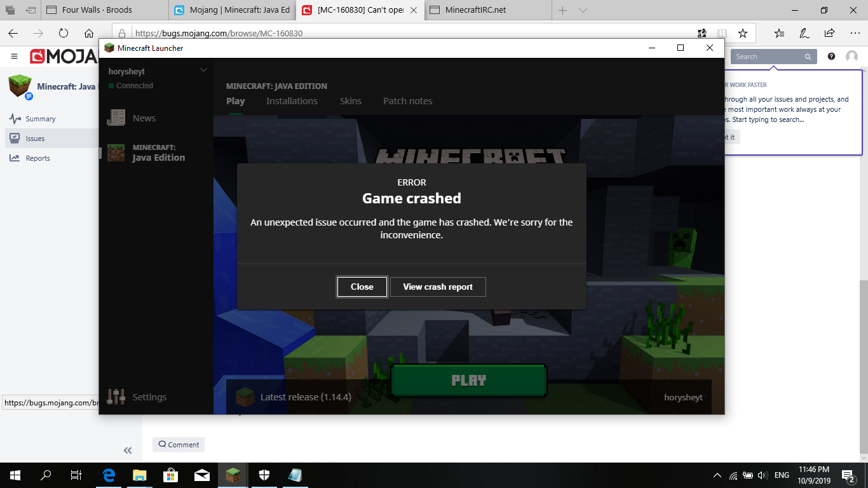
Task: Switch to the Four Walls · Broods browser tab
Action: [x=105, y=10]
